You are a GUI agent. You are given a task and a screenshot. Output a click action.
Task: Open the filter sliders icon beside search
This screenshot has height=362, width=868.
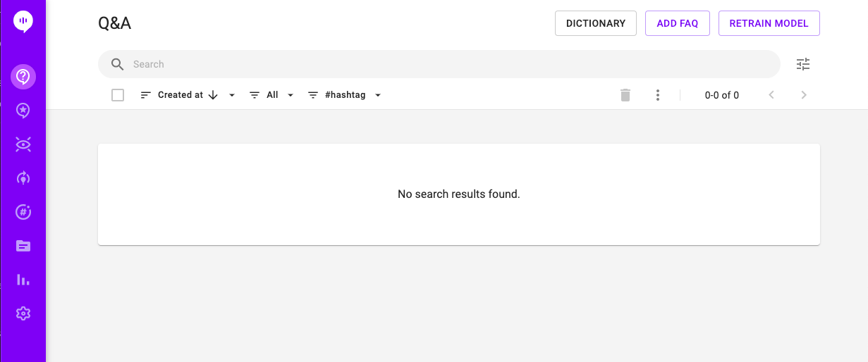tap(803, 64)
